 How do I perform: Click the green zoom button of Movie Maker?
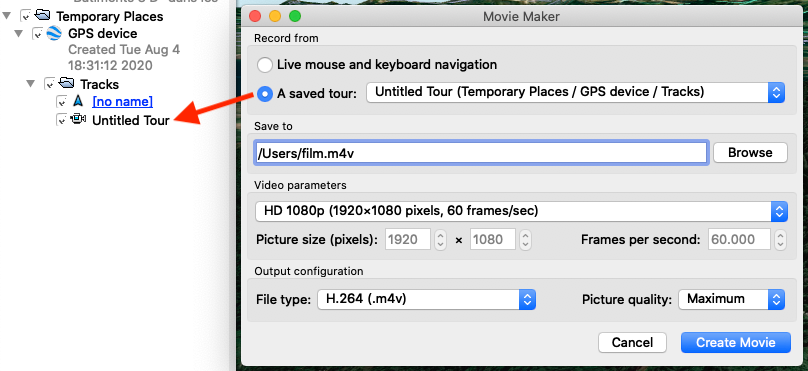tap(295, 16)
